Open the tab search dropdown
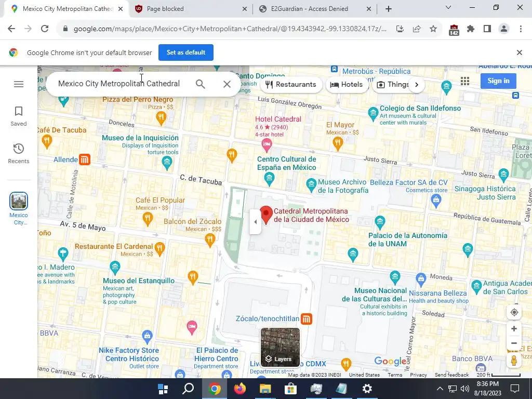 pyautogui.click(x=448, y=7)
